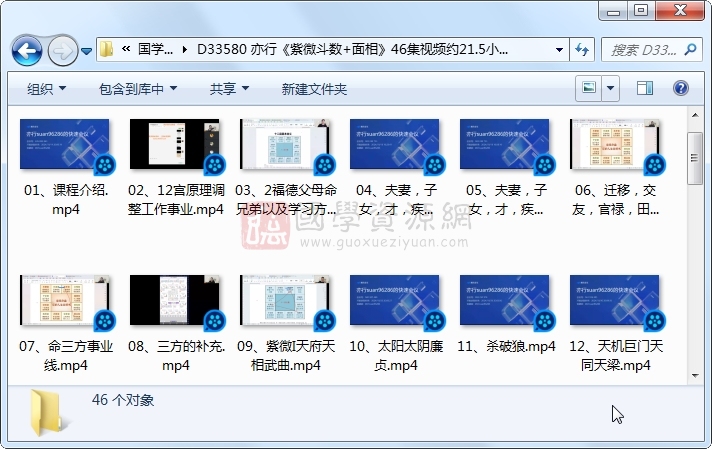Viewport: 712px width, 449px height.
Task: Select the 08、三方的补充.mp4 thumbnail
Action: click(x=174, y=300)
